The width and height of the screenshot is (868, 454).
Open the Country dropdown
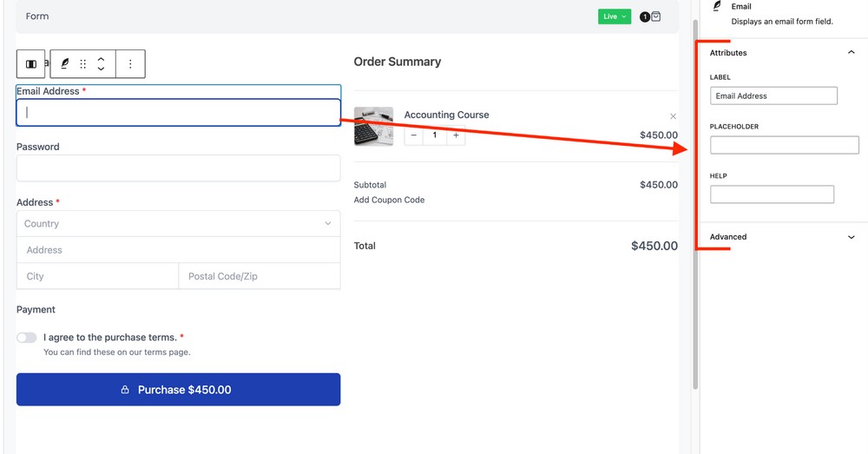[x=178, y=224]
